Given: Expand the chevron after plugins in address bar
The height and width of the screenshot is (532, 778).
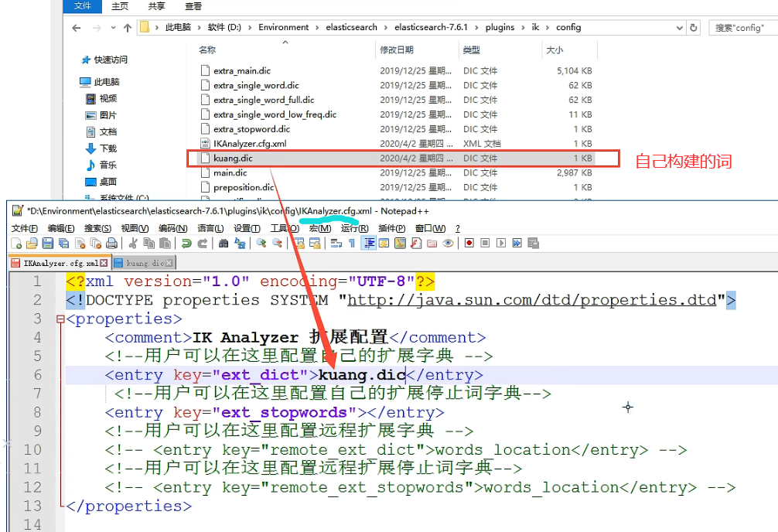Looking at the screenshot, I should (523, 28).
